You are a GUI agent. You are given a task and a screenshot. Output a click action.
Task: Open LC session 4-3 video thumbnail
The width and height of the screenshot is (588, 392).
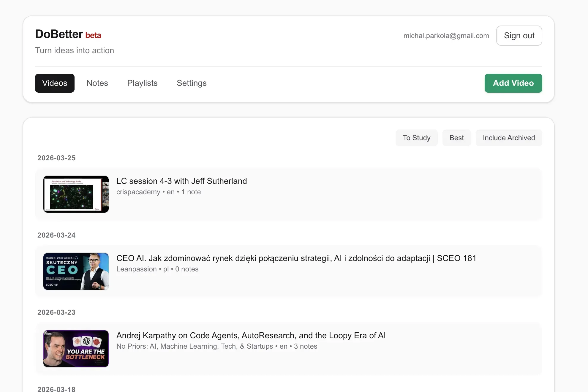(76, 194)
